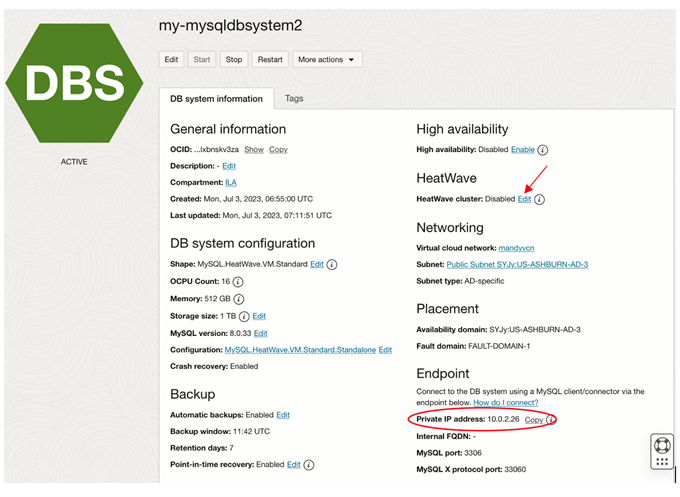This screenshot has height=497, width=680.
Task: Open How do I connect? link
Action: click(506, 403)
